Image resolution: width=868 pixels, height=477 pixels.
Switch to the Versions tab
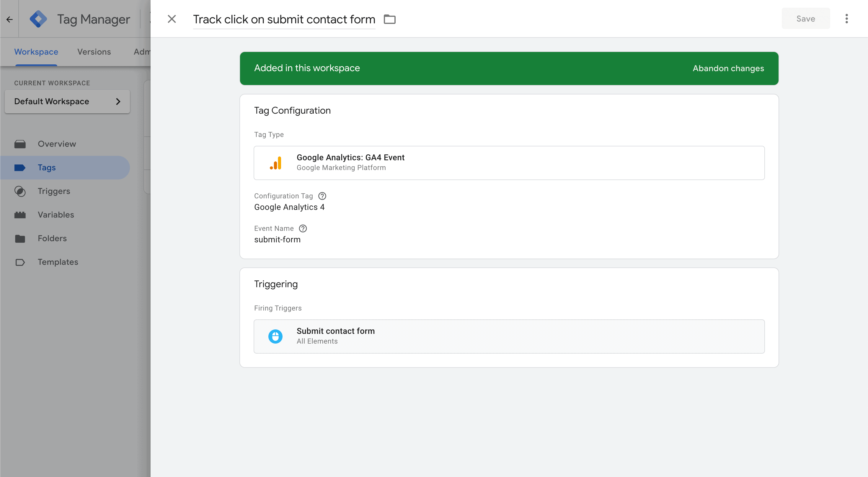tap(94, 52)
